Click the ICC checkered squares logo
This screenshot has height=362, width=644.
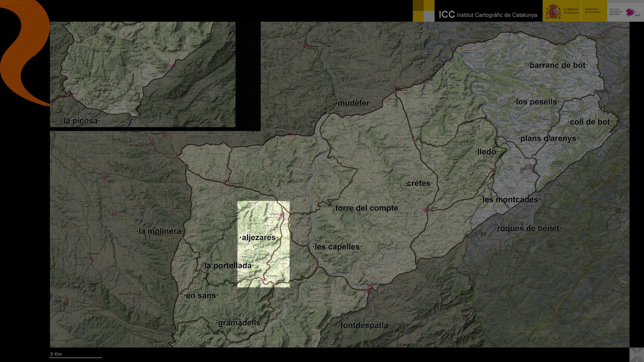point(423,11)
